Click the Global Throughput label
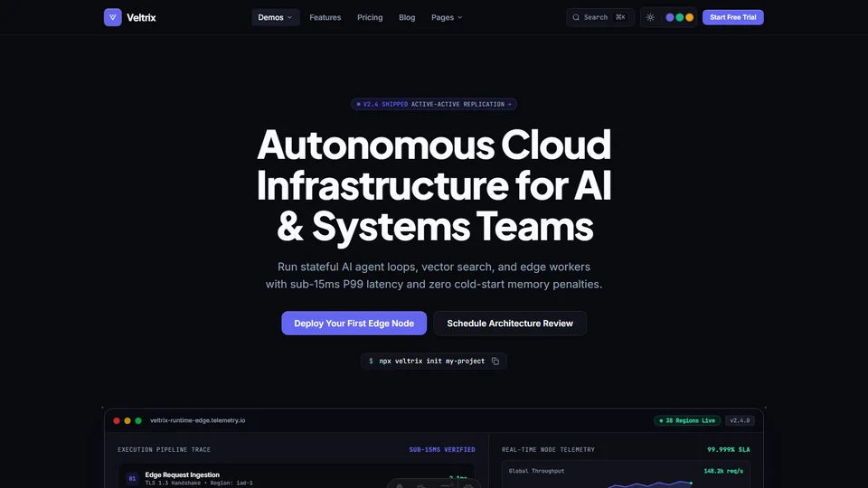 [536, 471]
